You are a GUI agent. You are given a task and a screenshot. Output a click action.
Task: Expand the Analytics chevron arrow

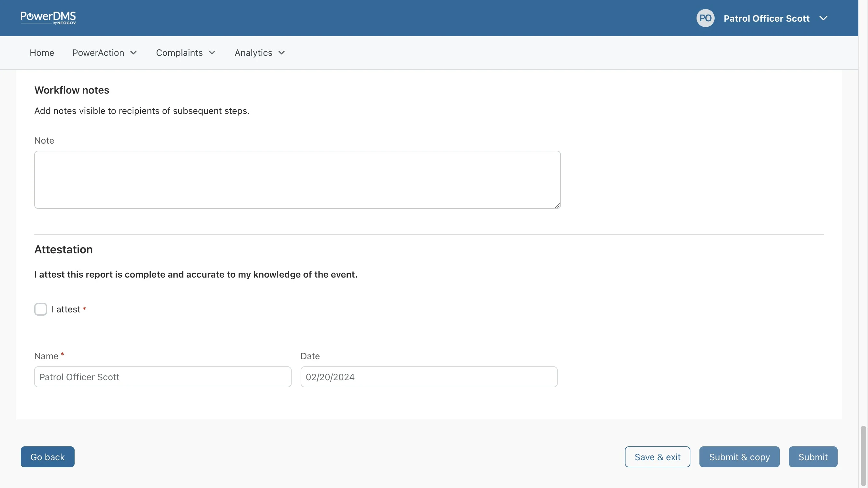[x=282, y=53]
